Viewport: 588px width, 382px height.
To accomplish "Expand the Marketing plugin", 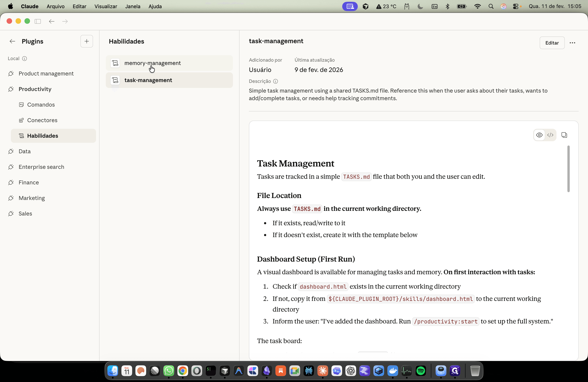I will [x=32, y=198].
